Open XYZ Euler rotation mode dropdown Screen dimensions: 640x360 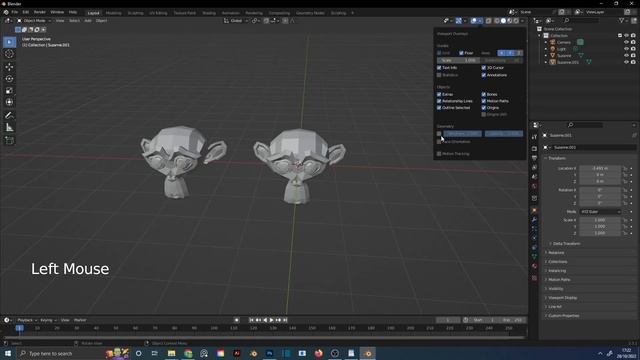click(x=600, y=212)
